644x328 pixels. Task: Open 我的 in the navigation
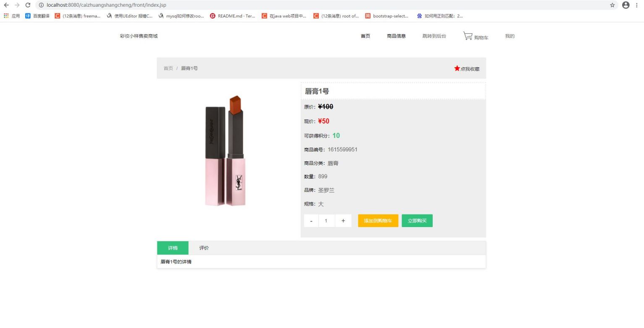point(510,36)
